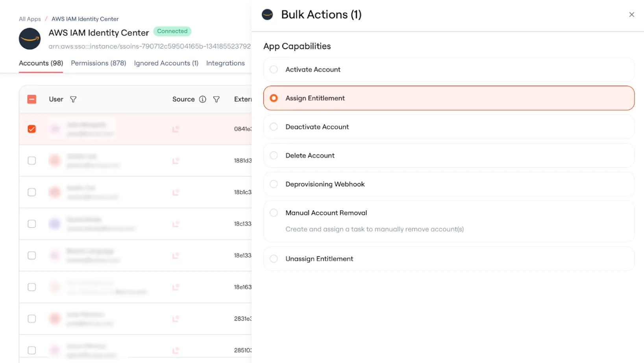
Task: Click source icon in row 0841e
Action: [x=176, y=129]
